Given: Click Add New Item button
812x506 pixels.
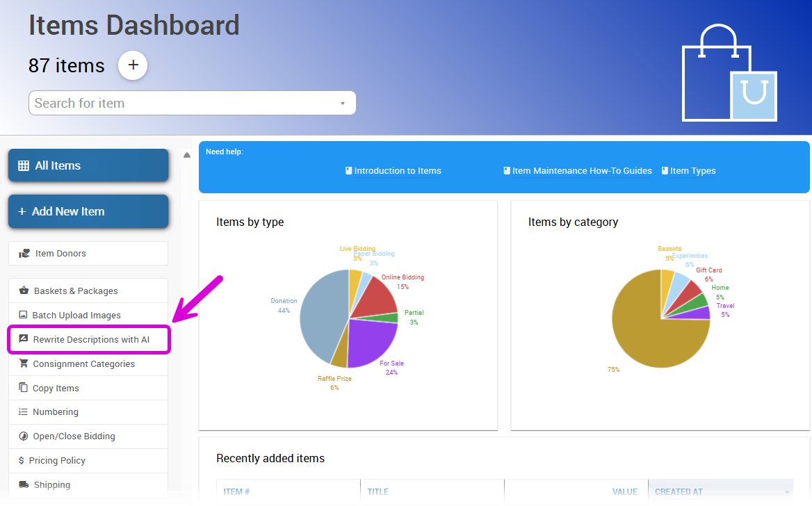Looking at the screenshot, I should 88,211.
